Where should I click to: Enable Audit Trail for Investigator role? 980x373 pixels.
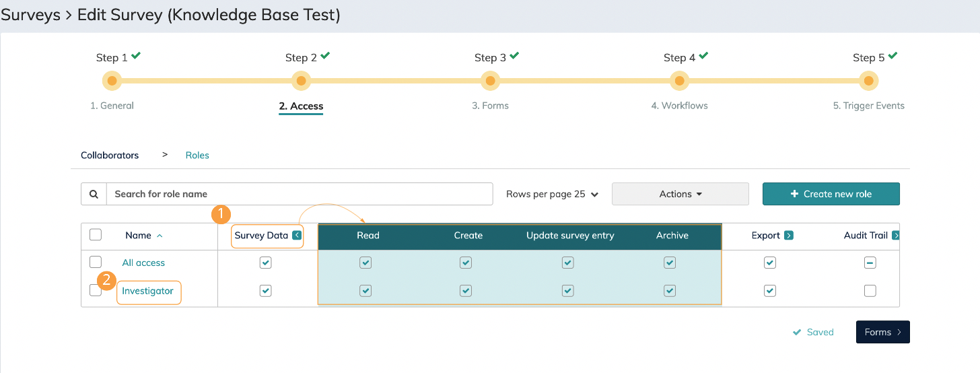click(x=870, y=291)
